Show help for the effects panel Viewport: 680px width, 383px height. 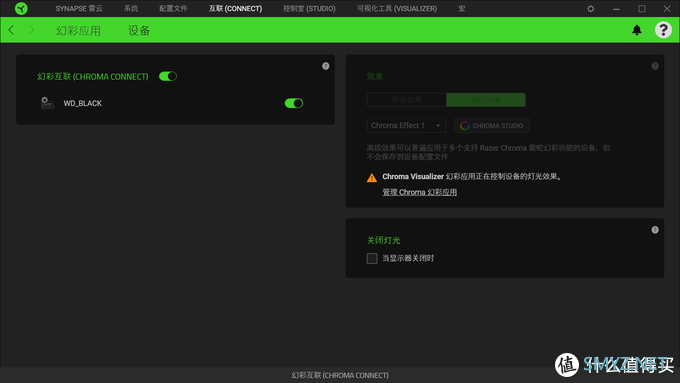pyautogui.click(x=655, y=66)
